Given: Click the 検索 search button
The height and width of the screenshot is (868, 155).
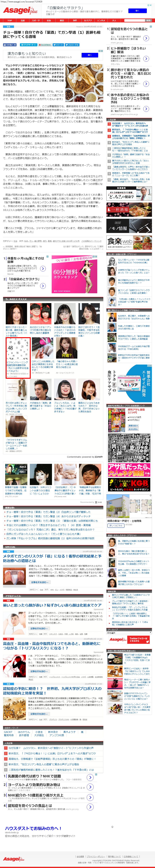Looking at the screenshot, I should [148, 21].
